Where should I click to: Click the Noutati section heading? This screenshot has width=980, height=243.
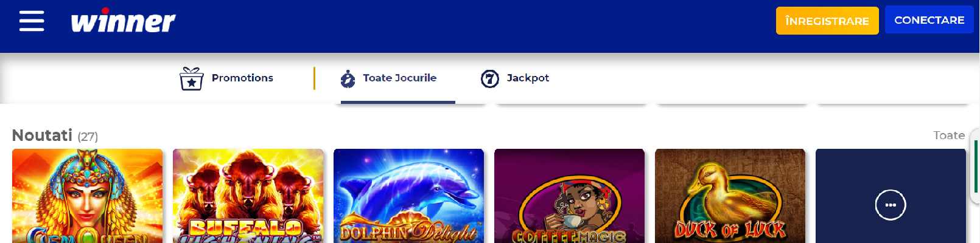pyautogui.click(x=42, y=135)
